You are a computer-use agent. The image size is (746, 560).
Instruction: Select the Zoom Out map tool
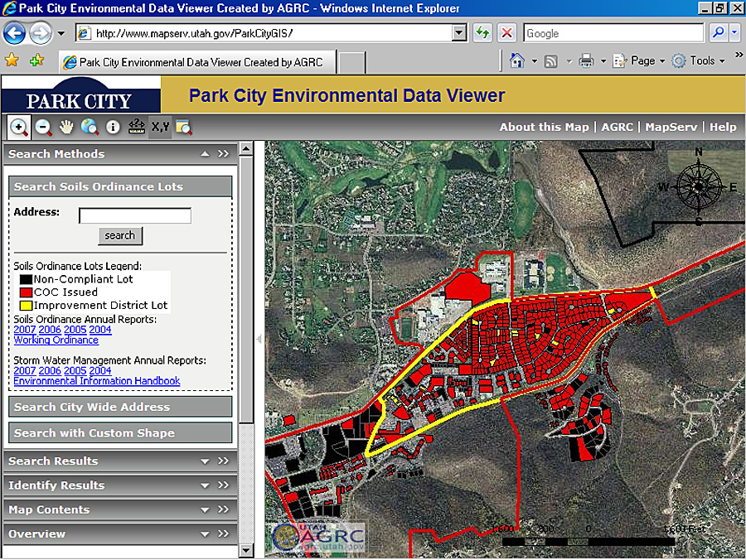pos(43,127)
